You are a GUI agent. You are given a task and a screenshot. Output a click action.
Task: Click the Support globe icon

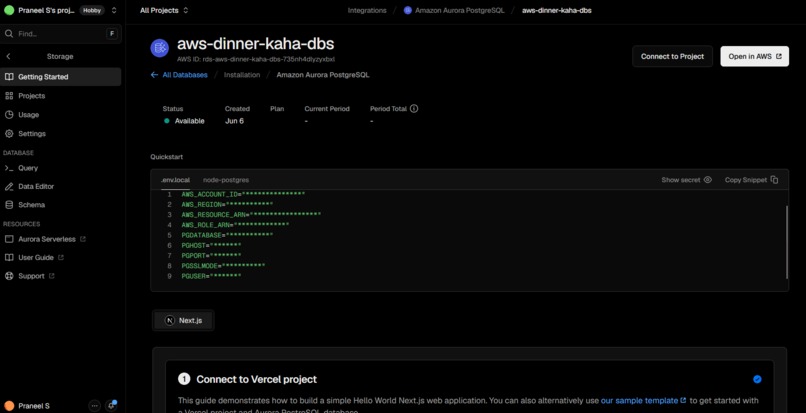point(9,276)
